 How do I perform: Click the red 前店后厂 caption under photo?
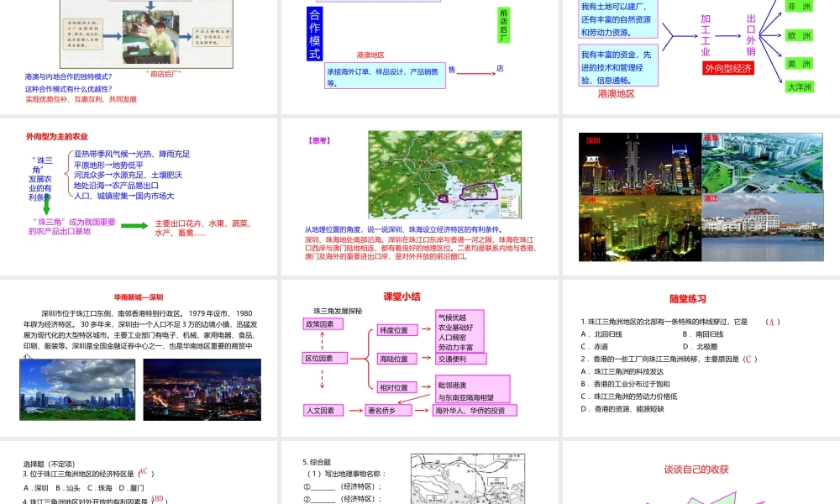164,74
